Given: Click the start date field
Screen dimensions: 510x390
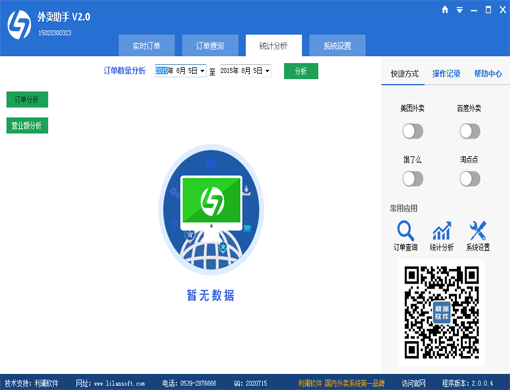Looking at the screenshot, I should (x=180, y=71).
